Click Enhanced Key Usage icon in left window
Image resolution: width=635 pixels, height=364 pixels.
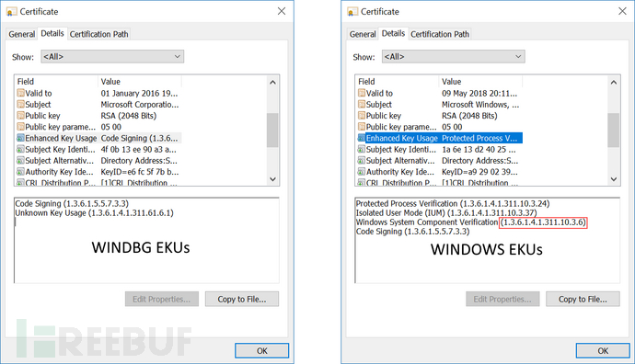[20, 138]
